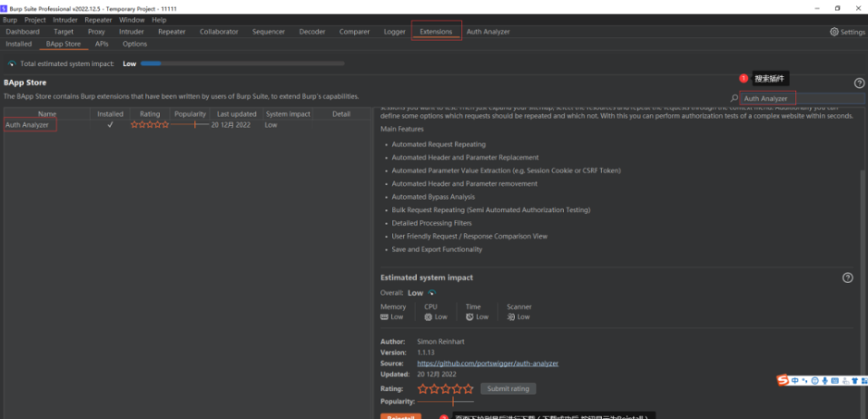Switch to the Target tab
868x419 pixels.
[x=64, y=32]
